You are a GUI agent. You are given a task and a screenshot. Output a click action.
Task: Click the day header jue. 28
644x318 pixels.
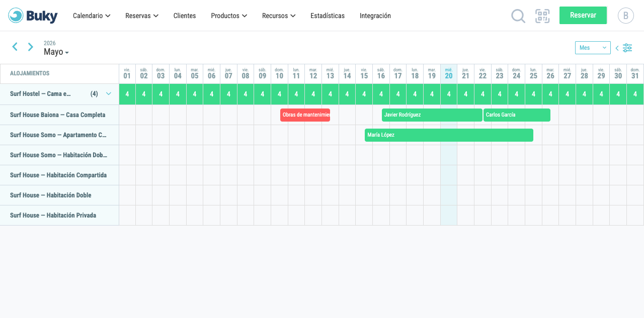pyautogui.click(x=584, y=74)
